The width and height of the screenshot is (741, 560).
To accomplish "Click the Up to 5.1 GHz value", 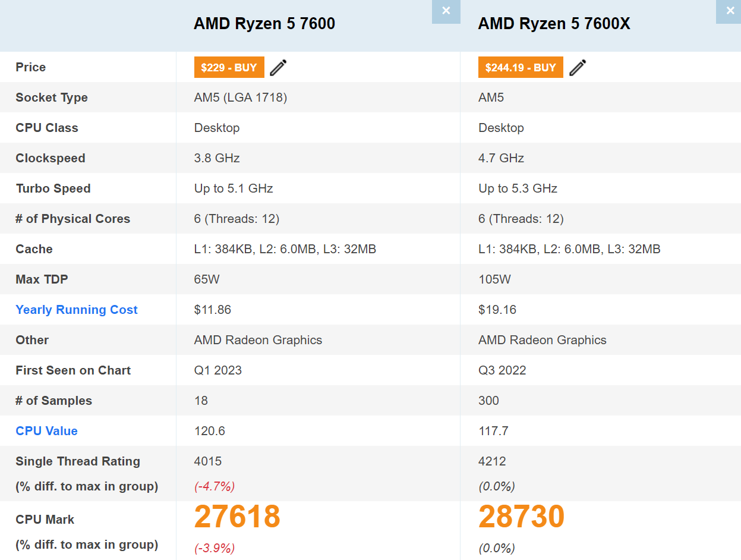I will click(x=234, y=188).
